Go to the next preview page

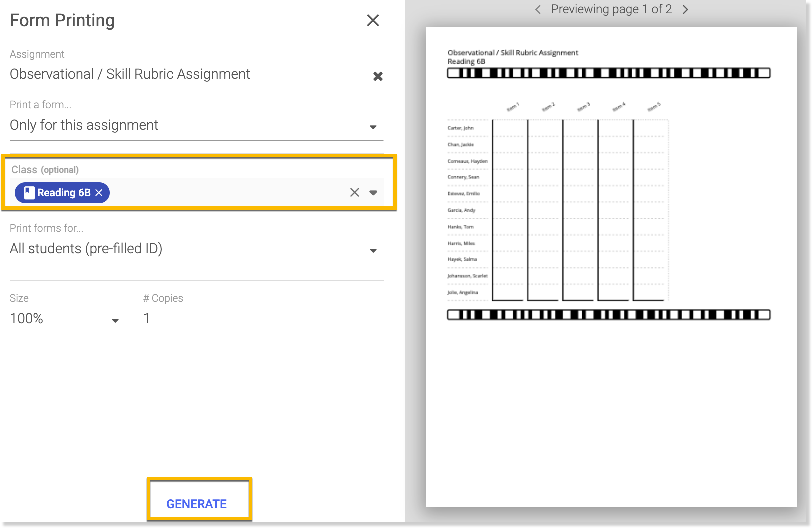(x=685, y=10)
